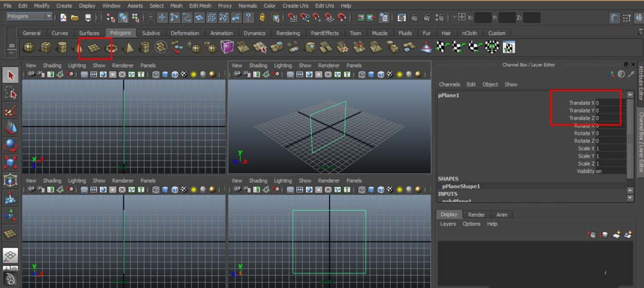The image size is (644, 288).
Task: Create a polygon cube from shelf
Action: point(45,47)
